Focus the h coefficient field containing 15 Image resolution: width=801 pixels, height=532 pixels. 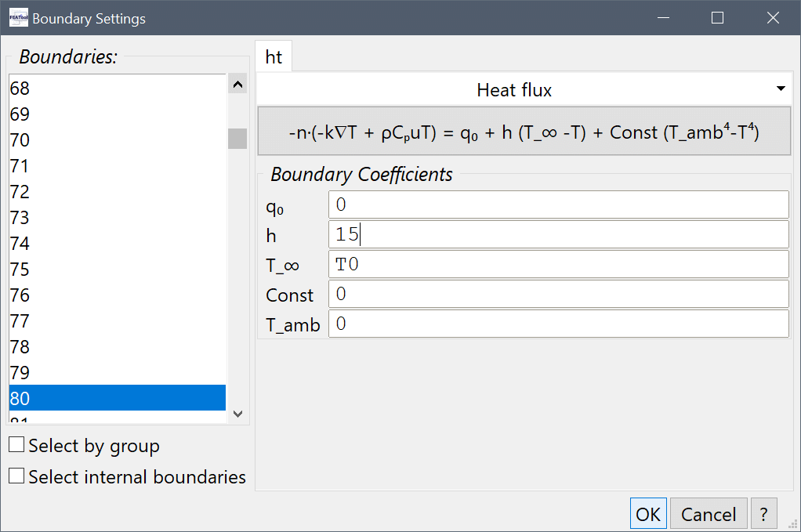(558, 234)
